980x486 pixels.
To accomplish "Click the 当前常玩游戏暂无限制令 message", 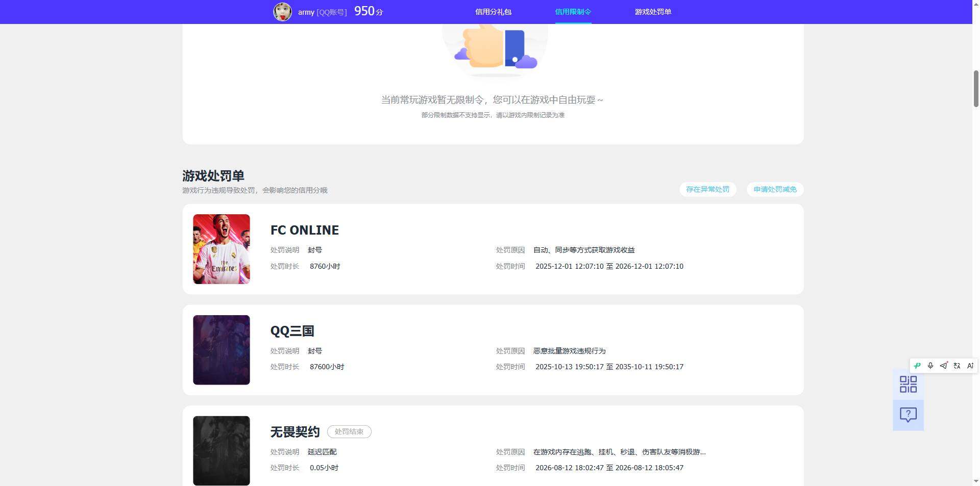I will click(x=493, y=100).
